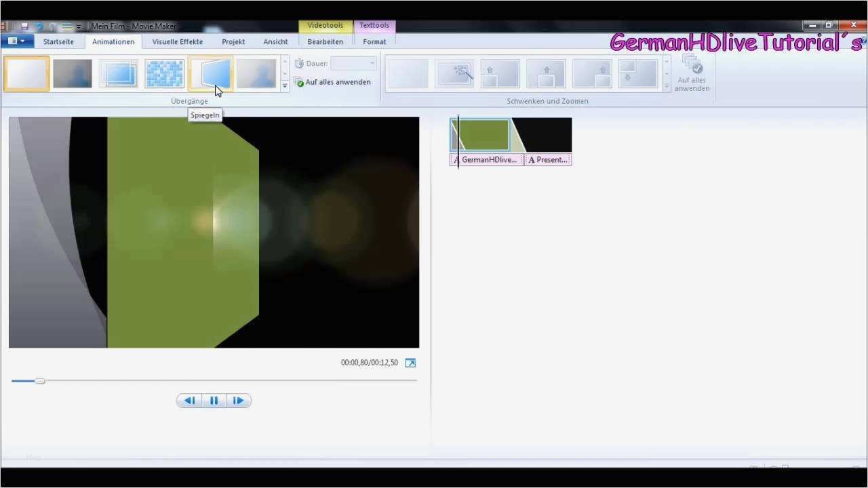Open the Ansicht tab
This screenshot has width=868, height=488.
[275, 41]
